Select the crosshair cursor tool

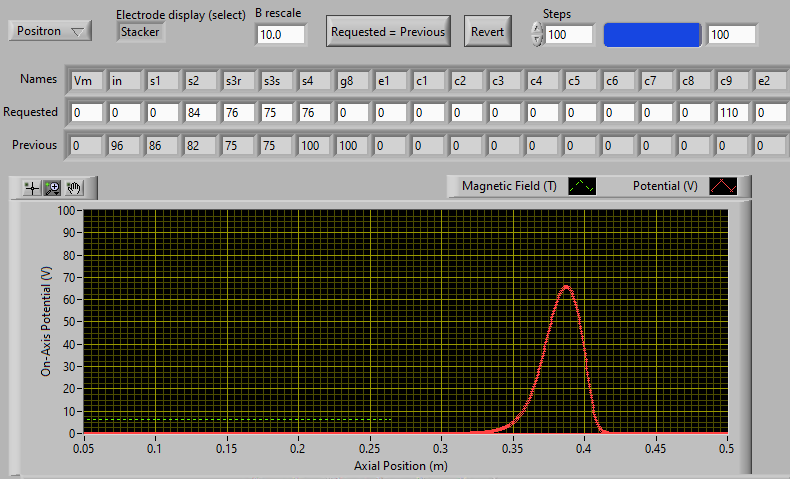click(x=32, y=187)
